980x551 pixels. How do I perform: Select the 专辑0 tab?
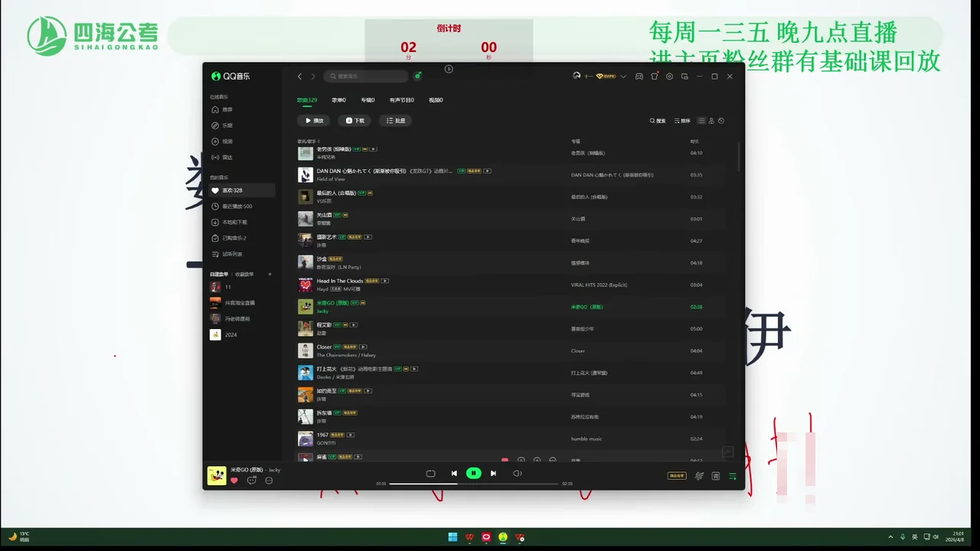(367, 100)
